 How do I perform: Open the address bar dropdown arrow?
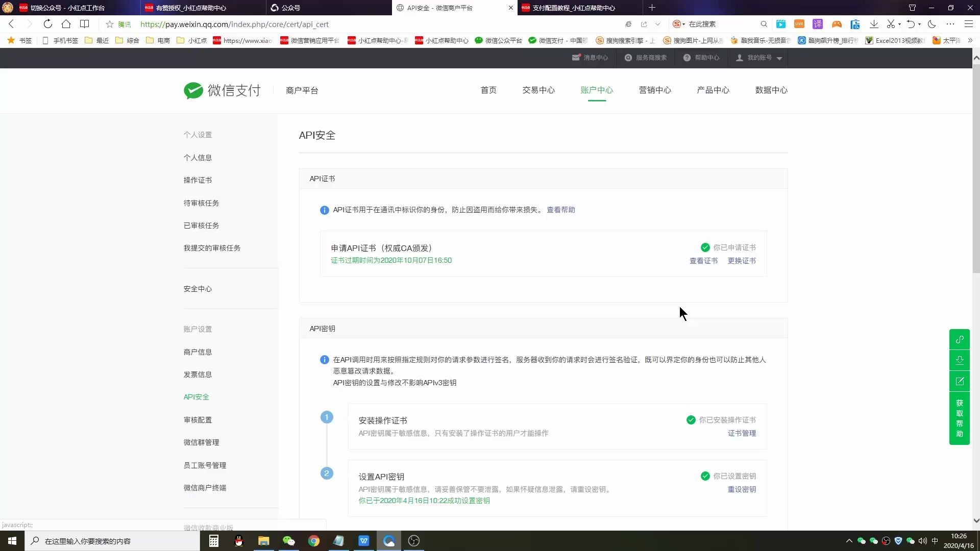point(657,24)
